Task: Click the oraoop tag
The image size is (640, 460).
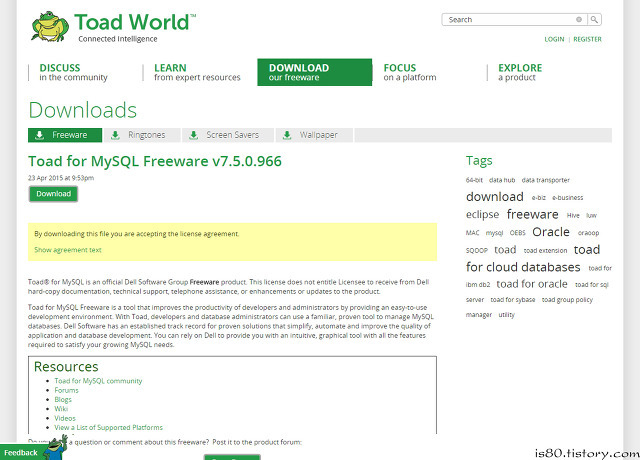Action: click(588, 233)
